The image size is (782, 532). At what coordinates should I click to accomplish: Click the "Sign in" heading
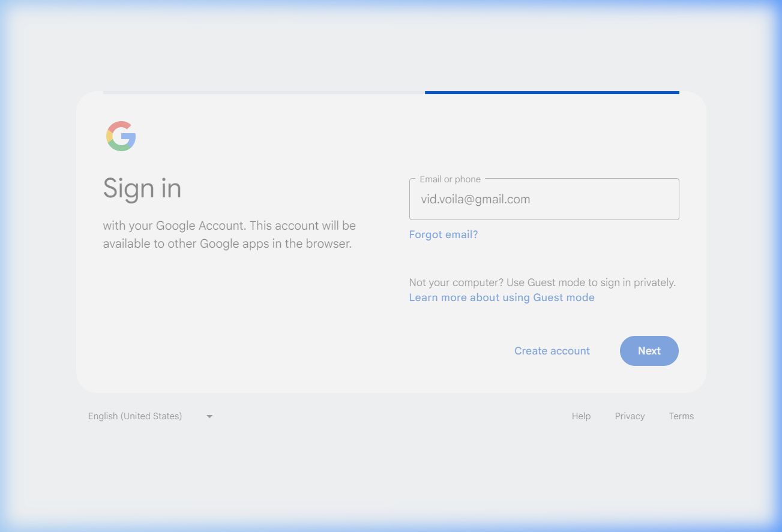[x=142, y=188]
